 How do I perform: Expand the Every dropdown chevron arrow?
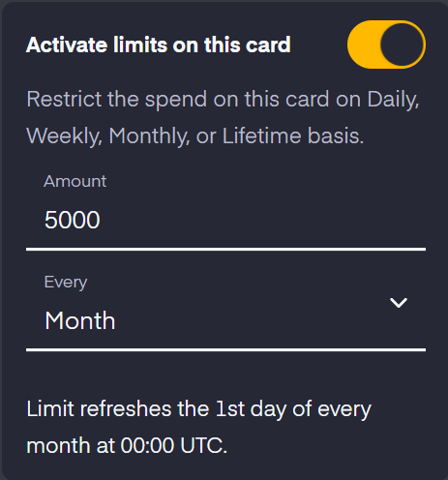pos(399,303)
